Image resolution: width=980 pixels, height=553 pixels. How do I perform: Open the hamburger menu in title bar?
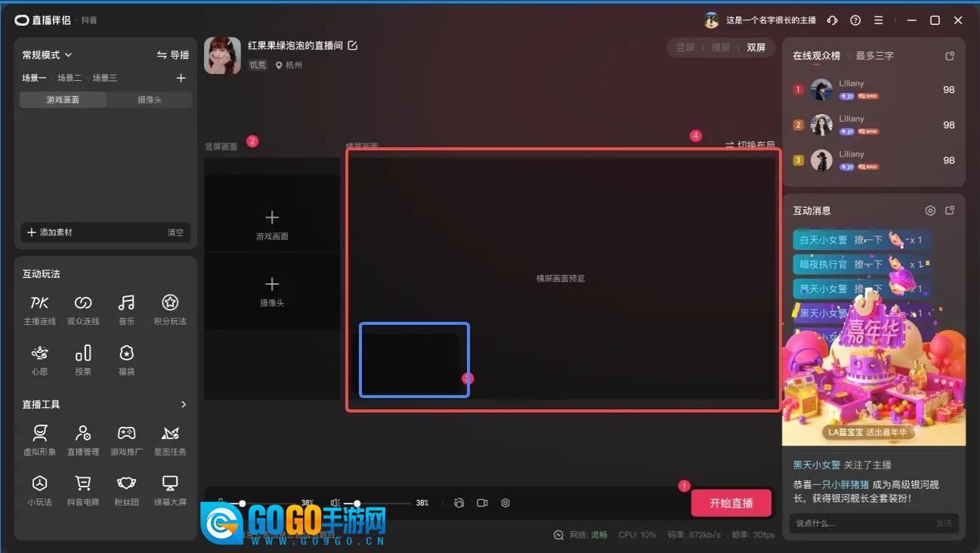click(877, 20)
